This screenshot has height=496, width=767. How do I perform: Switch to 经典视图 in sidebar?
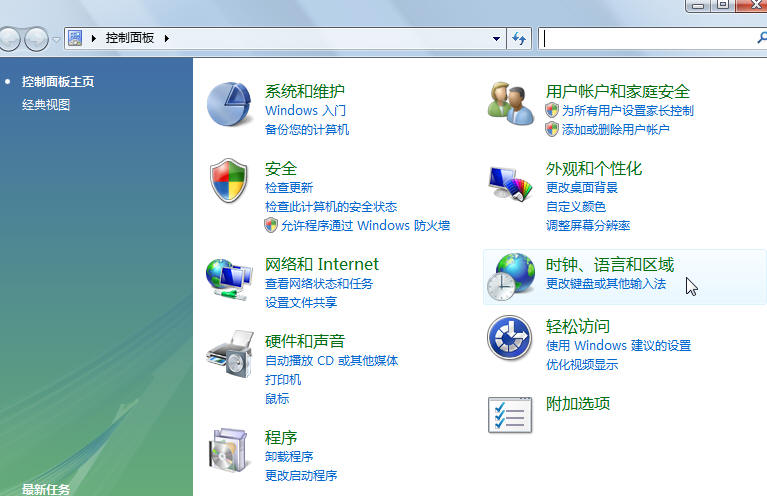(x=46, y=105)
